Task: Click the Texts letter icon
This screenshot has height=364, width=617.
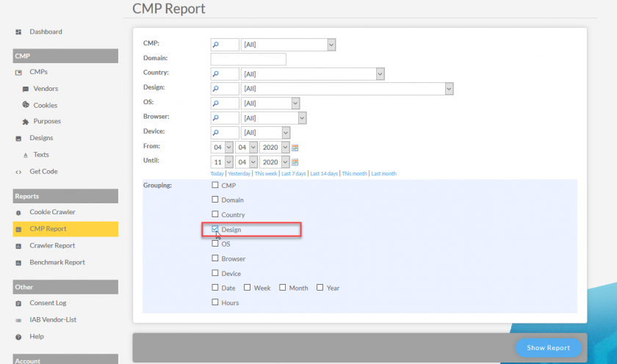Action: [x=26, y=156]
